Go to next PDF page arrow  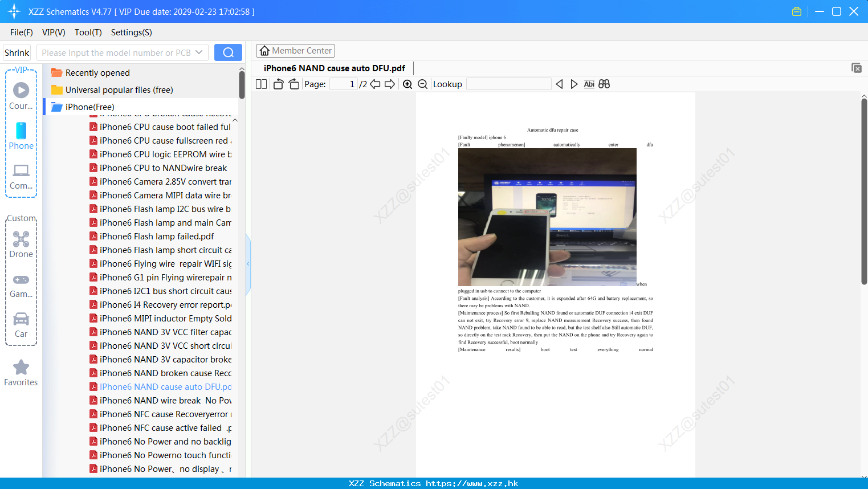point(390,84)
